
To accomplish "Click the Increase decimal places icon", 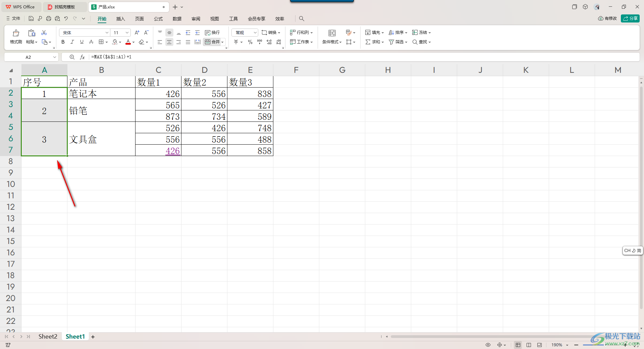I will [x=269, y=42].
